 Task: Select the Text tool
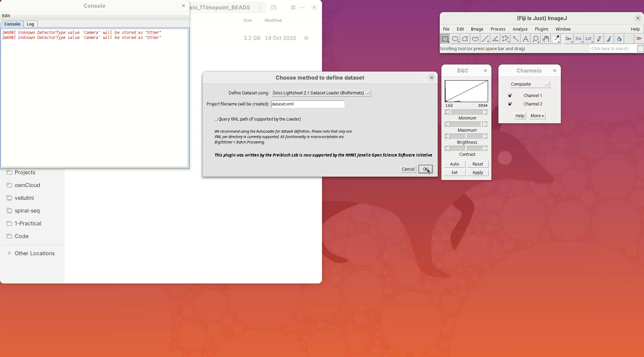click(525, 39)
